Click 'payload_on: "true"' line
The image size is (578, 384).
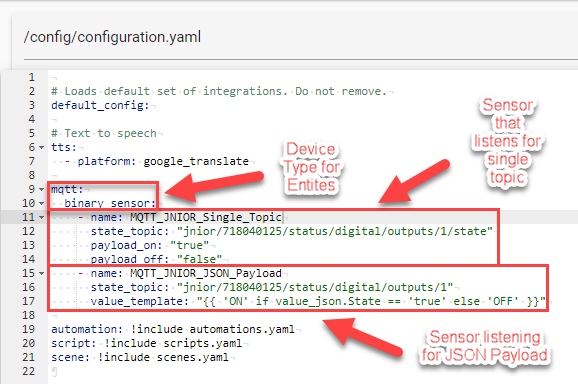[x=150, y=245]
